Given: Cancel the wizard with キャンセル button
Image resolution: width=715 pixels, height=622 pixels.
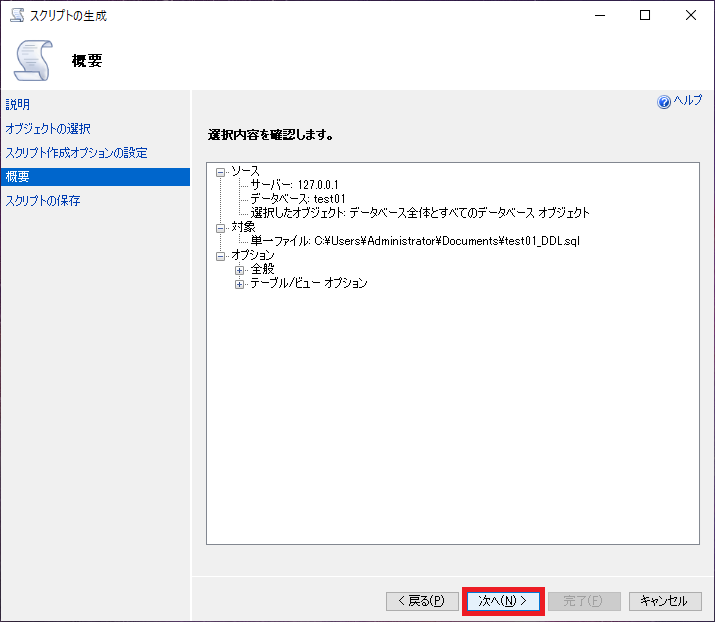Looking at the screenshot, I should 664,601.
